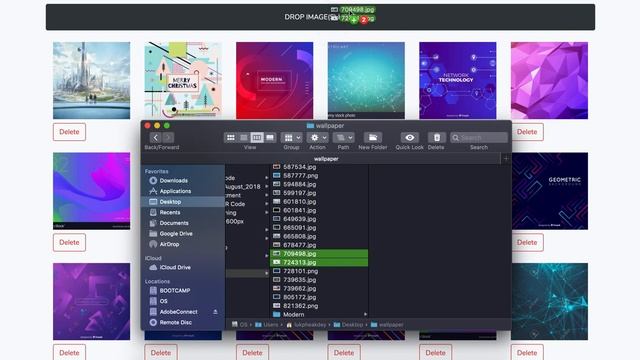
Task: Expand the Modern folder arrow
Action: (x=365, y=314)
